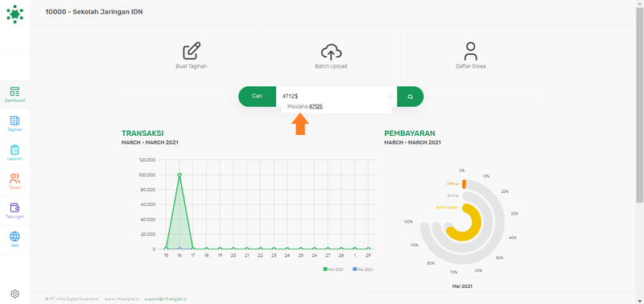Click the green star app logo
Screen dimensions: 644x304
point(14,14)
